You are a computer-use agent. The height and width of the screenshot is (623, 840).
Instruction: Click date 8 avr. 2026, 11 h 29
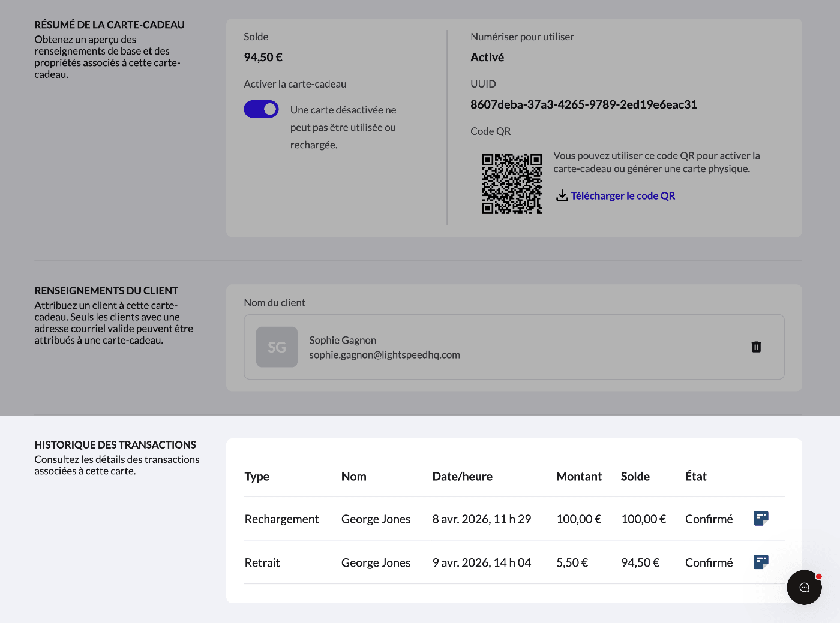482,519
